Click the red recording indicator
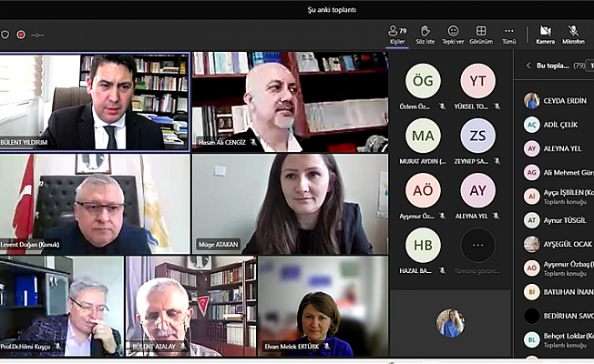Screen dimensions: 594x364 [x=21, y=35]
